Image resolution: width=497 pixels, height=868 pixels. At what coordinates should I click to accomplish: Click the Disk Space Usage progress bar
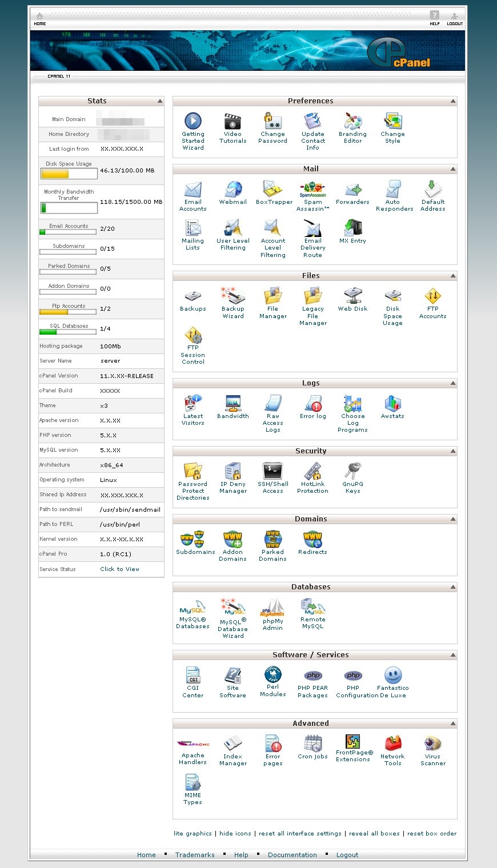click(69, 174)
